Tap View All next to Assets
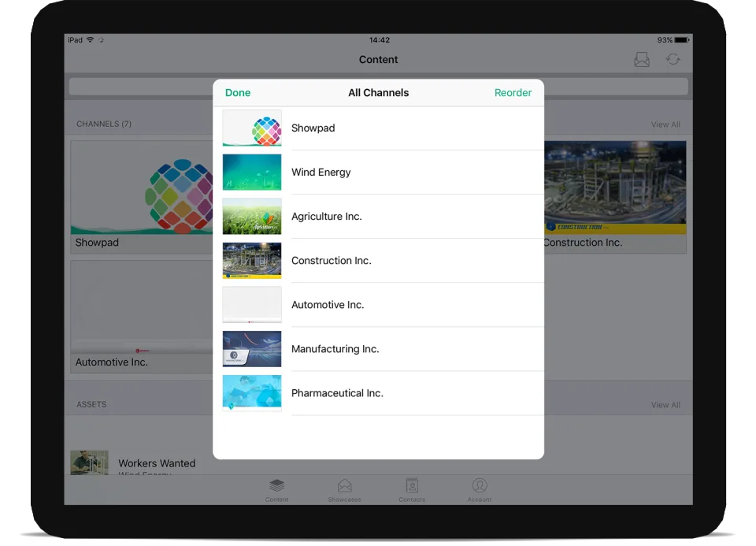The image size is (756, 546). pos(665,405)
